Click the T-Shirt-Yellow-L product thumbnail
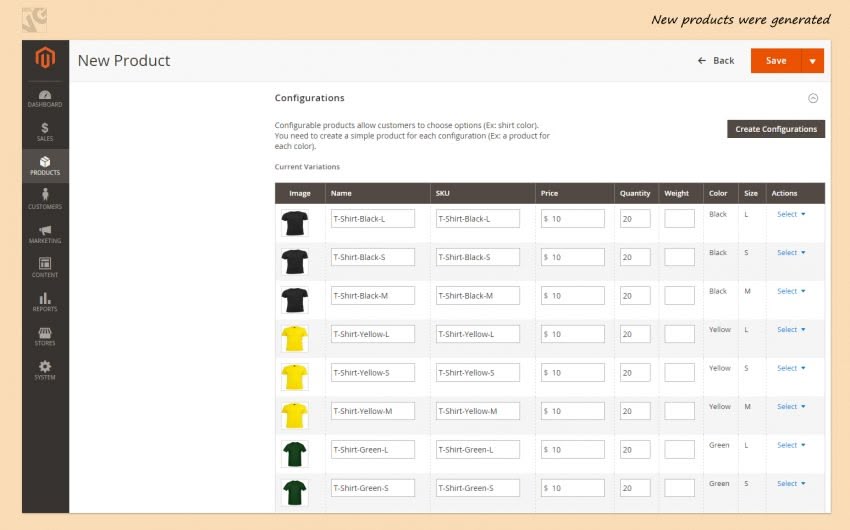Image resolution: width=850 pixels, height=530 pixels. click(x=295, y=339)
